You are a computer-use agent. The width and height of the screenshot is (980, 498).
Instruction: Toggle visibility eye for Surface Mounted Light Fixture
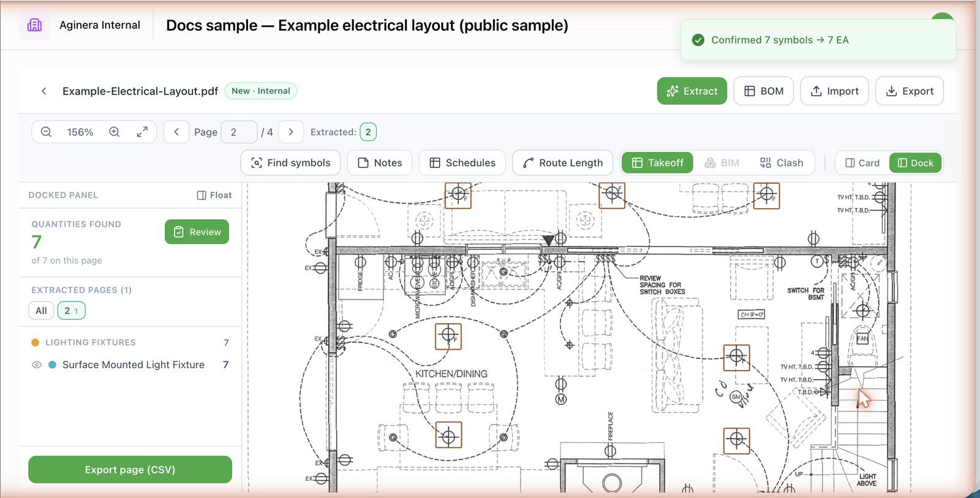(x=37, y=364)
